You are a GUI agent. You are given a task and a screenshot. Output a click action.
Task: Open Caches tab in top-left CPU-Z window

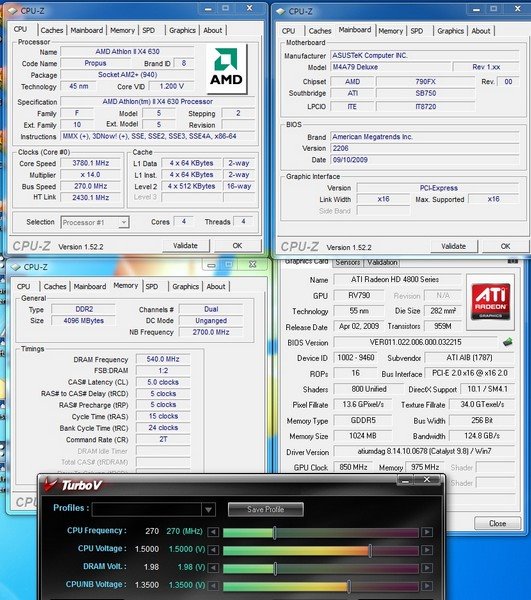pyautogui.click(x=52, y=30)
